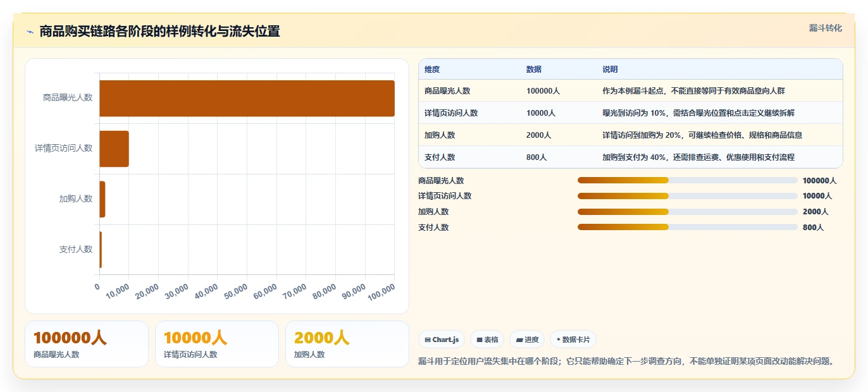
Task: Click the 商品曝光人数 progress bar
Action: coord(688,180)
